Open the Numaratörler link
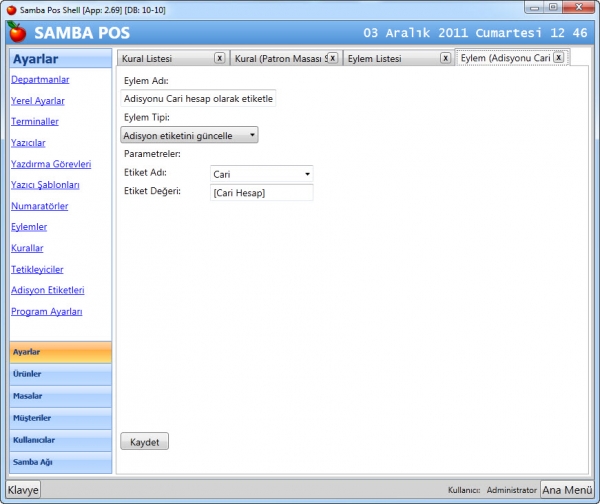Screen dimensions: 600x504 point(40,206)
